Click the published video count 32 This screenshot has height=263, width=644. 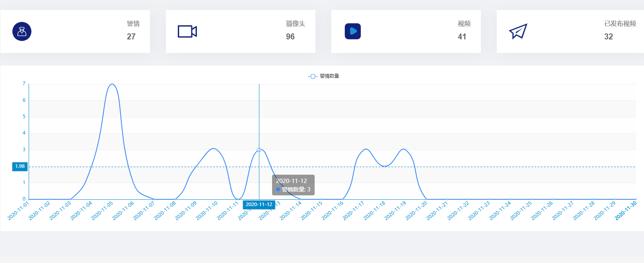(x=609, y=37)
